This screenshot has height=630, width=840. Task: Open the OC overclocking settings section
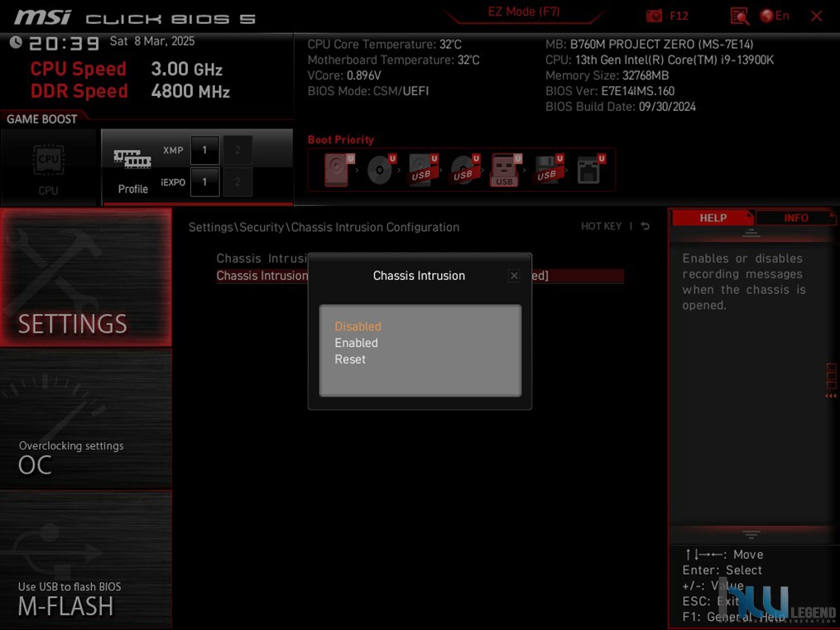coord(86,420)
